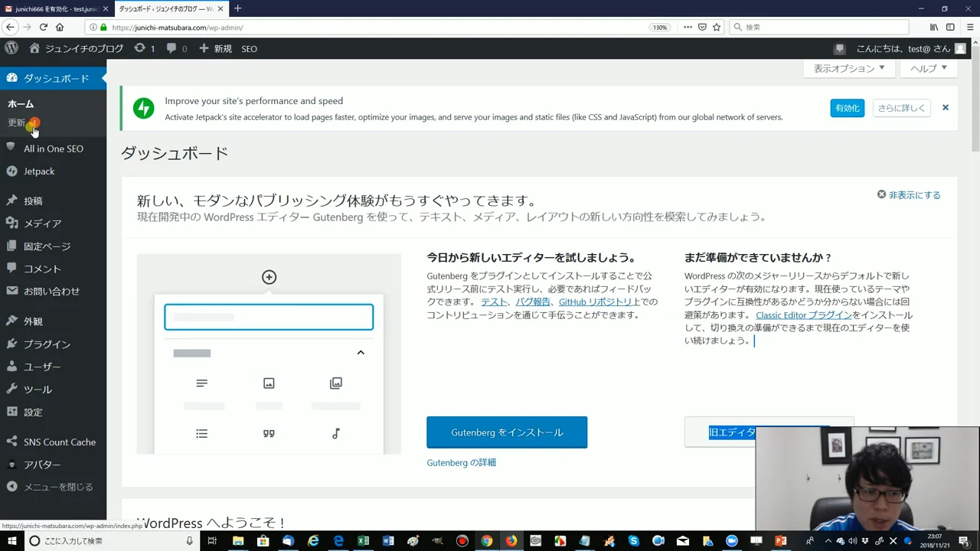Click the plus icon in the Gutenberg preview
Image resolution: width=980 pixels, height=551 pixels.
coord(269,277)
